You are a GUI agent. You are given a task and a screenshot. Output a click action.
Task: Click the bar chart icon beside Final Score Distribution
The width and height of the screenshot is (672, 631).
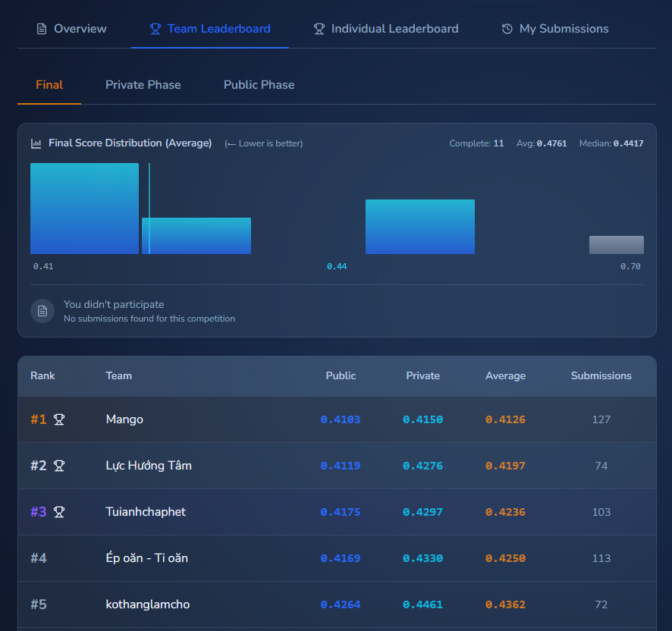click(x=36, y=143)
